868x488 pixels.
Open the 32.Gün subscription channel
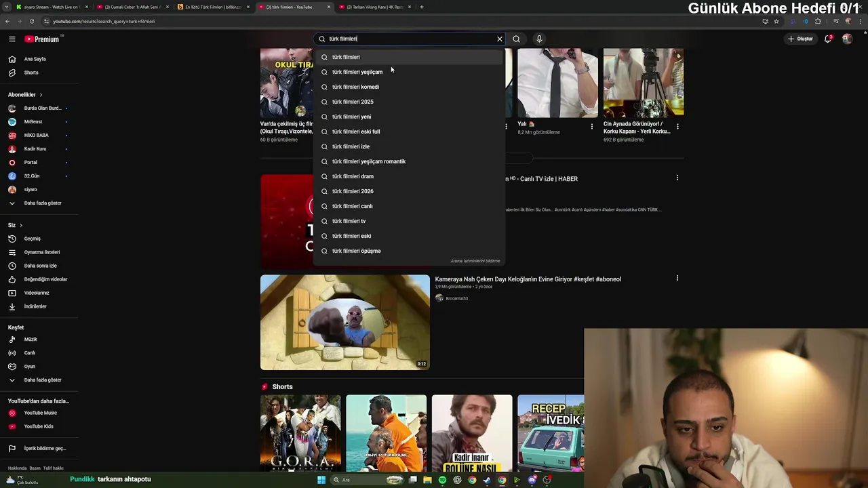pos(32,176)
